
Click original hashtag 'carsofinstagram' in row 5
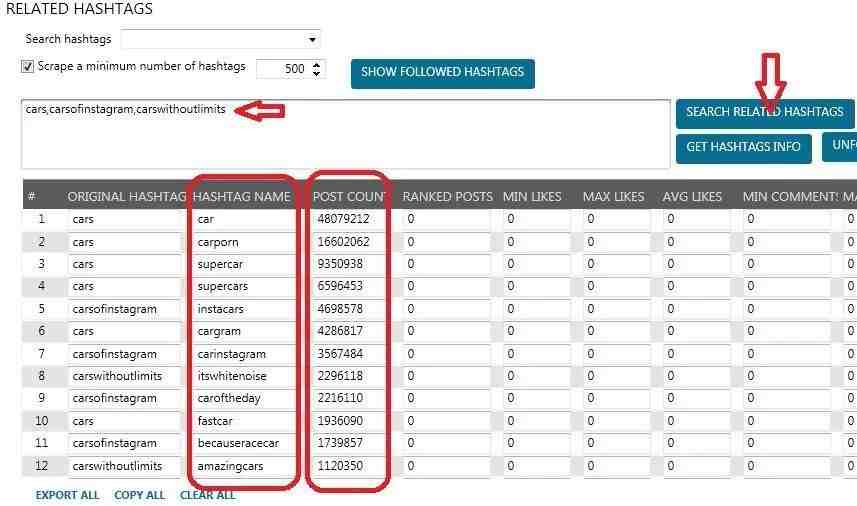[x=125, y=309]
